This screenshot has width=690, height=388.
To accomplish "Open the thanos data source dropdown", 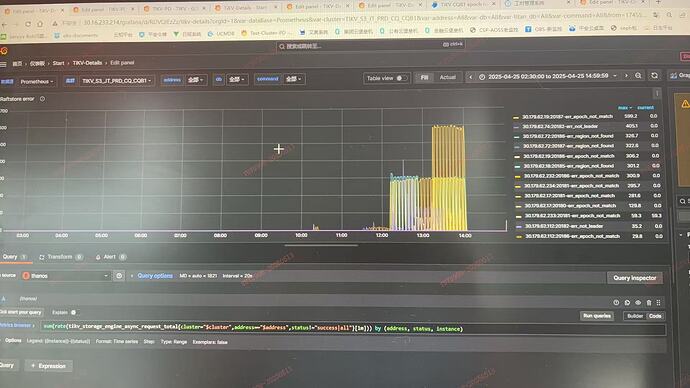I will pyautogui.click(x=65, y=276).
